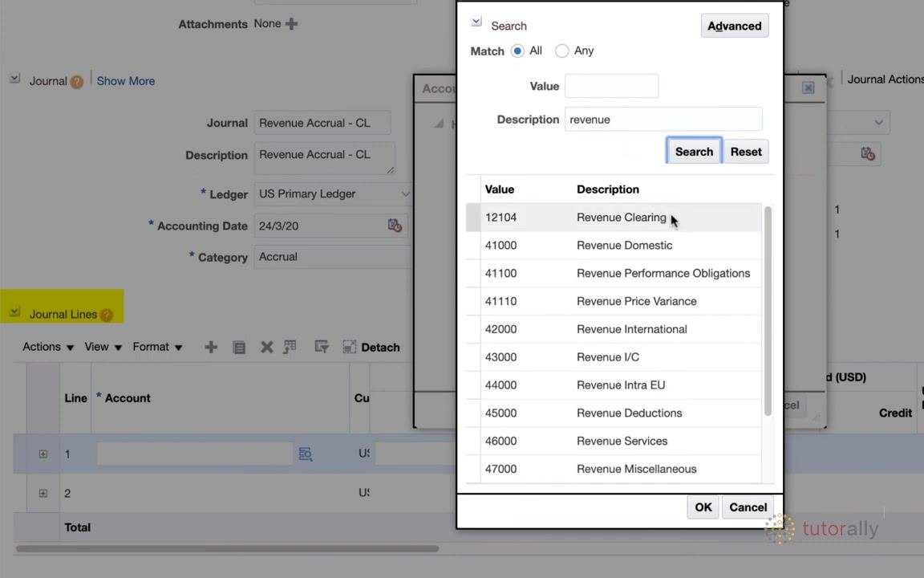Click Cancel in the search popup

click(748, 507)
